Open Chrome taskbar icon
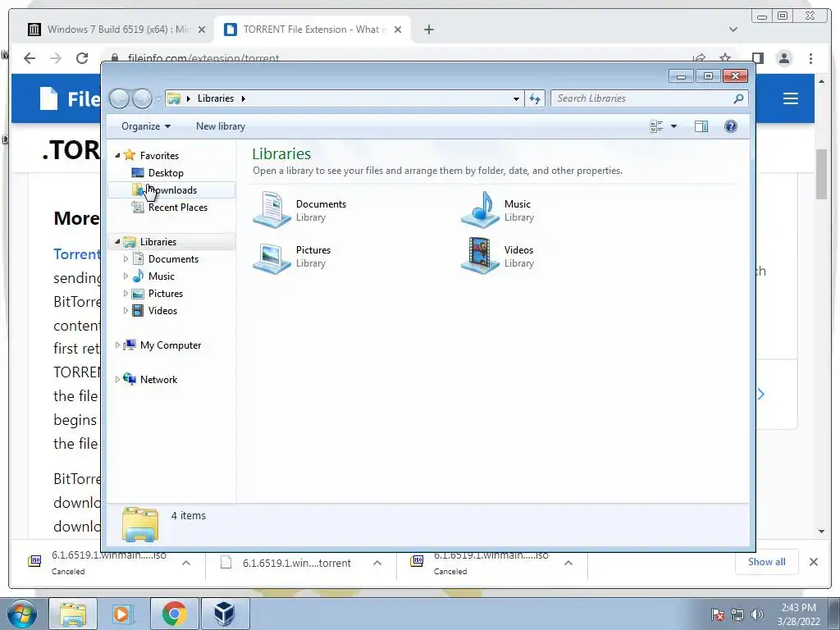This screenshot has width=840, height=630. coord(174,614)
